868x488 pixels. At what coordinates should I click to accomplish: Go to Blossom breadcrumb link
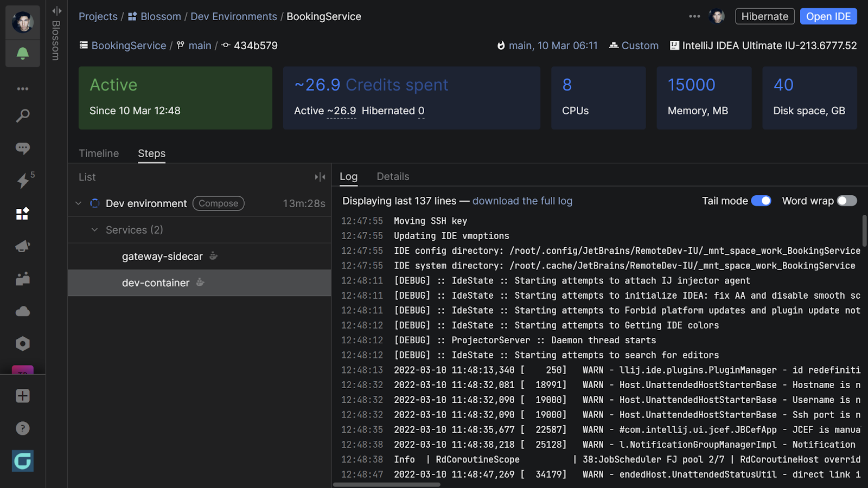(x=161, y=16)
